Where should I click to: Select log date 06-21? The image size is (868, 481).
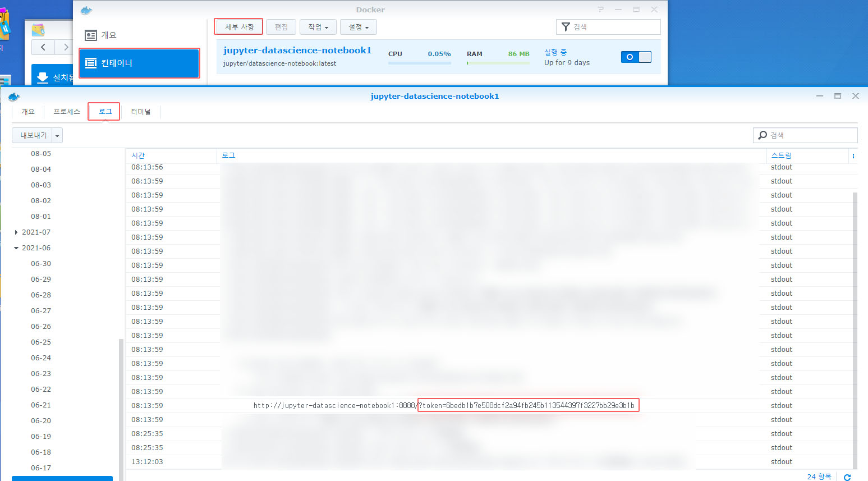(x=41, y=405)
